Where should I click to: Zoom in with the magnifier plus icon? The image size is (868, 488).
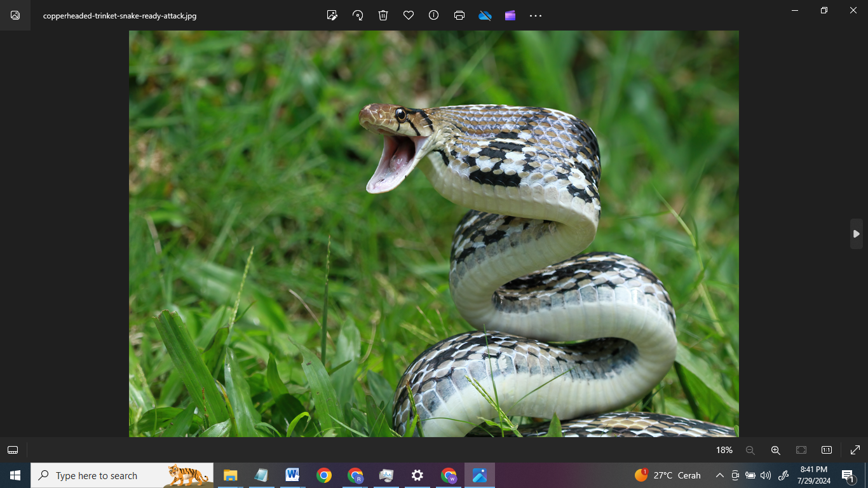pyautogui.click(x=775, y=450)
